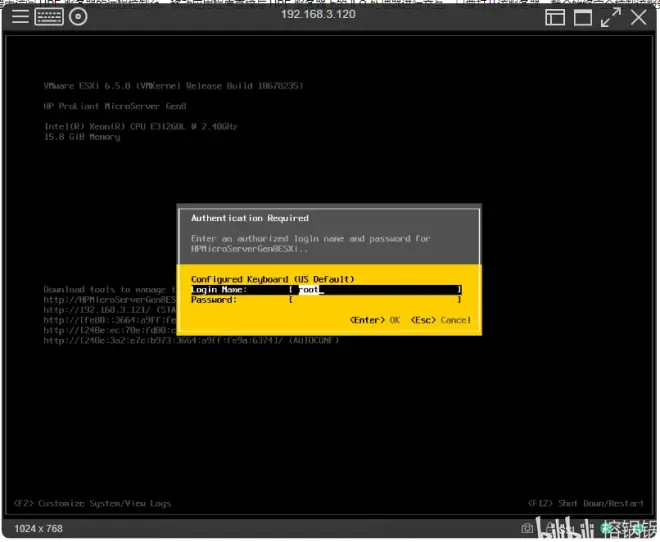Click the Download tools to manage line
This screenshot has width=660, height=542.
point(110,290)
